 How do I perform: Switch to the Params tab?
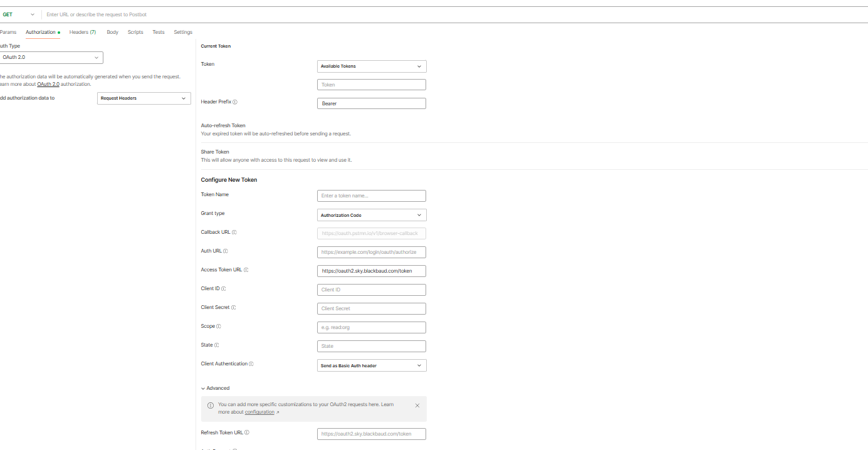tap(8, 32)
